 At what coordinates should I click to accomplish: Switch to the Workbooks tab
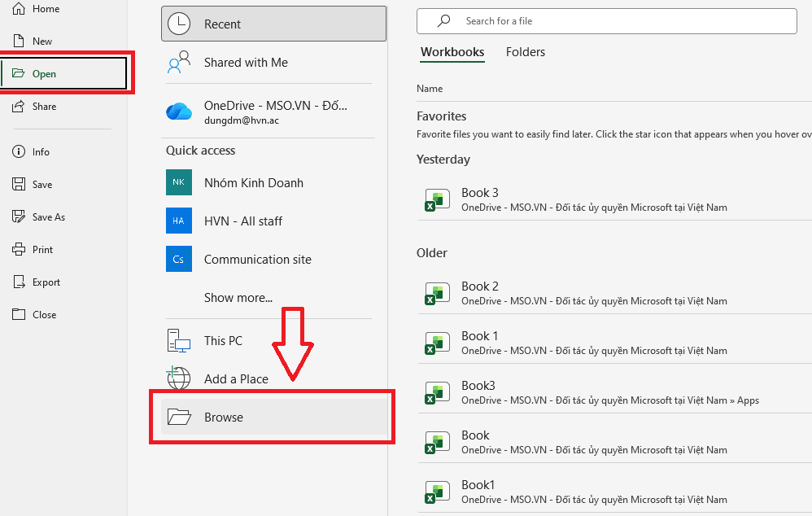pos(452,52)
